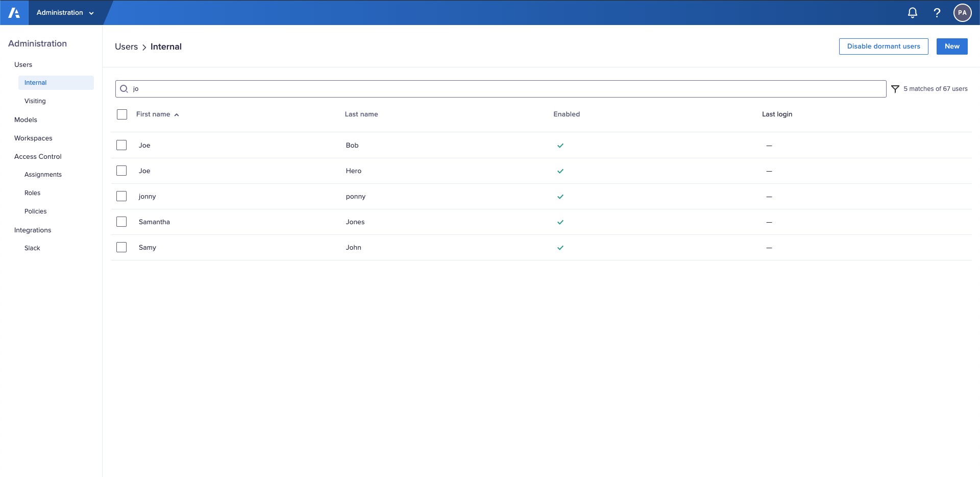Open the Roles page in sidebar
Image resolution: width=980 pixels, height=477 pixels.
(32, 193)
